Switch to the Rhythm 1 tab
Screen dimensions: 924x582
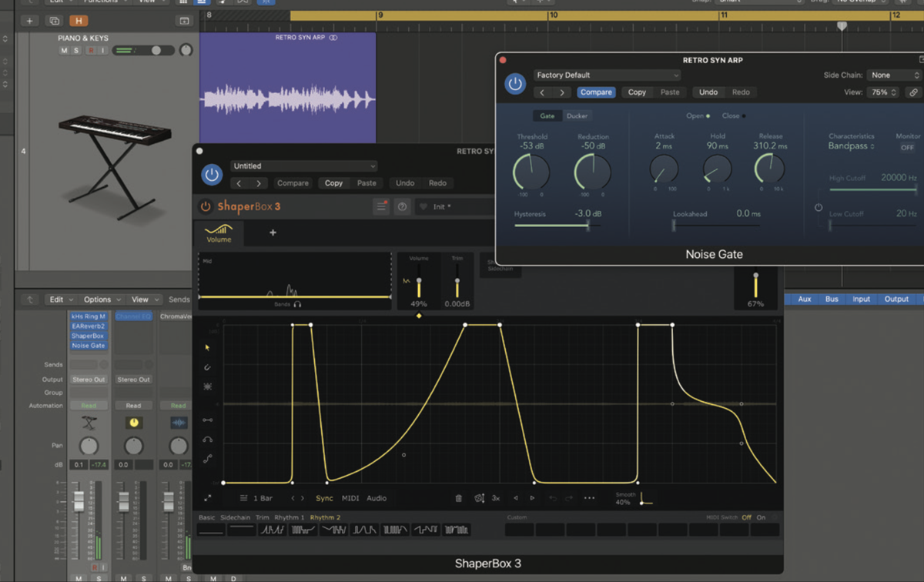point(289,517)
